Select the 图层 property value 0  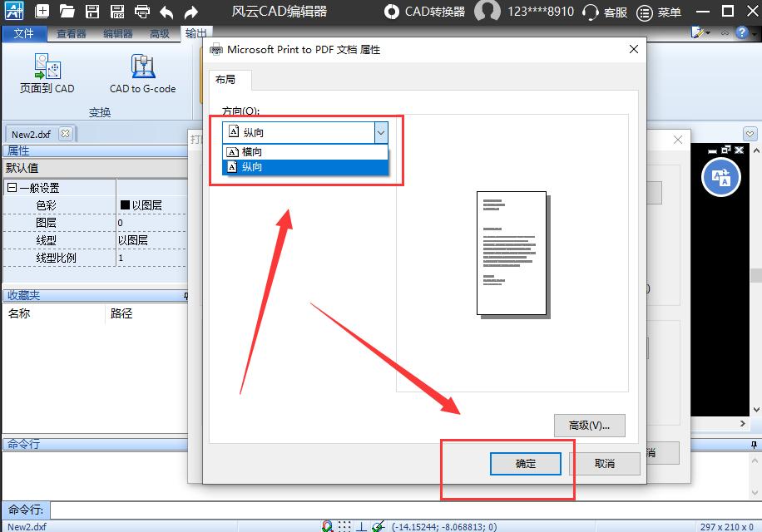[151, 223]
